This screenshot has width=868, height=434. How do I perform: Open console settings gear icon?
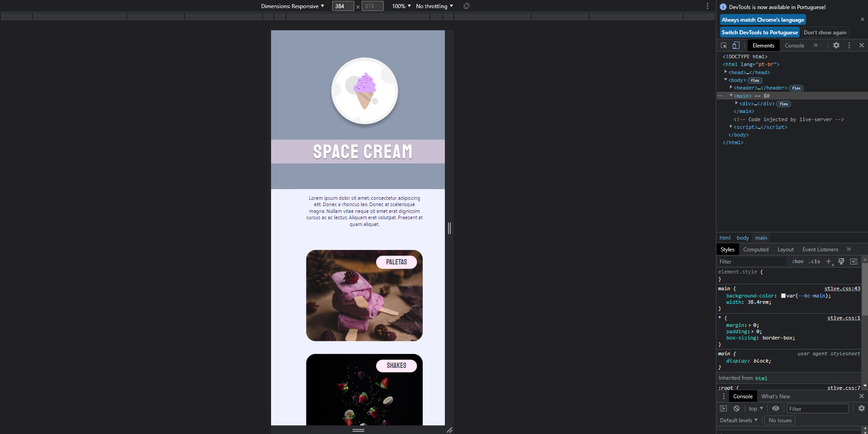(862, 408)
